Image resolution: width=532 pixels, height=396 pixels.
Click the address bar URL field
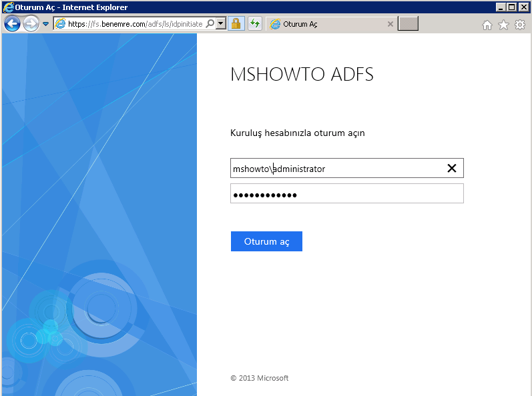point(135,24)
